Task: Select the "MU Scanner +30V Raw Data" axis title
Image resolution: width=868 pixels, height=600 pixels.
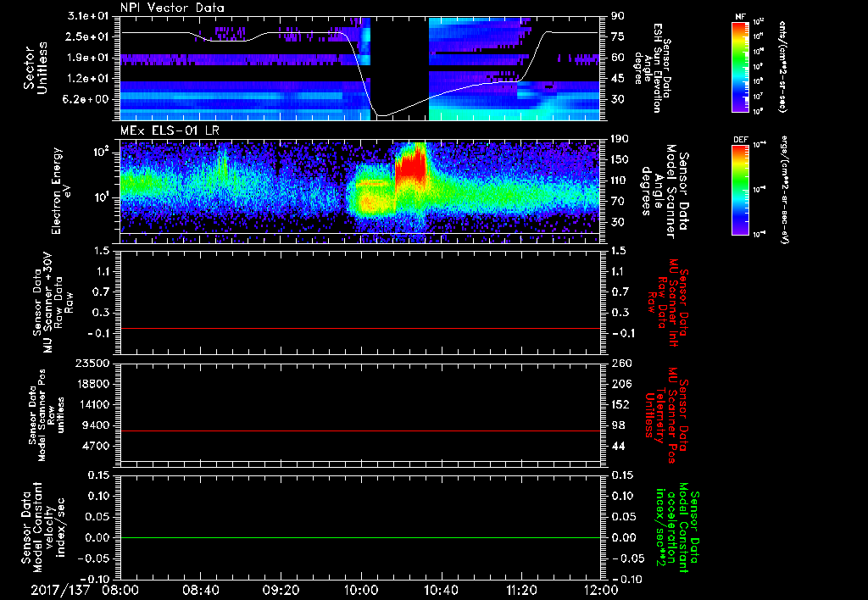Action: coord(53,303)
